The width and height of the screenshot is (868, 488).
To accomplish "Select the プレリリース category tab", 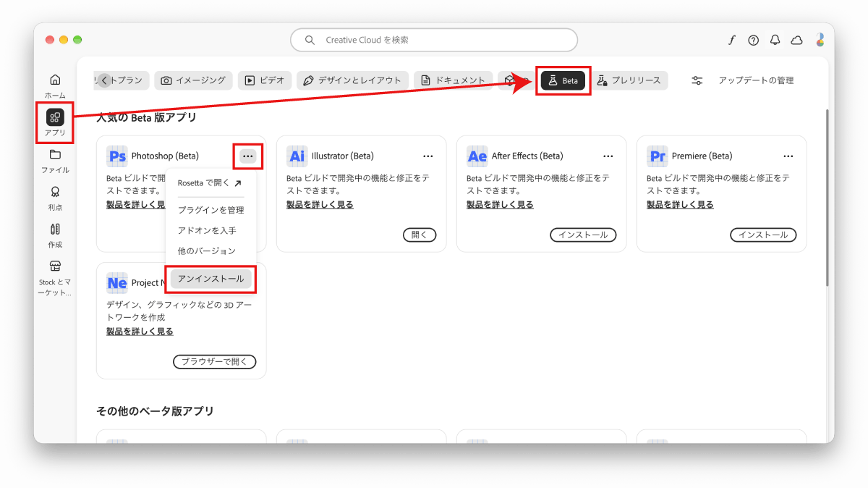I will tap(629, 80).
